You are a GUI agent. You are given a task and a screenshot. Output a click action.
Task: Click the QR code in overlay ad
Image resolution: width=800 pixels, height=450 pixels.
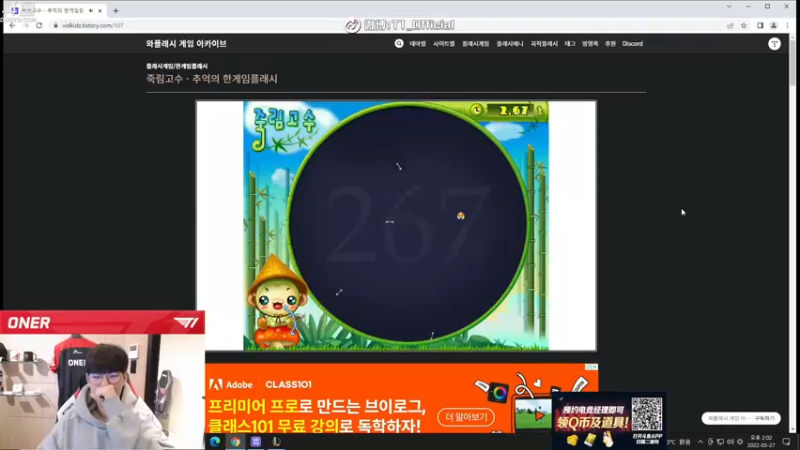tap(646, 414)
